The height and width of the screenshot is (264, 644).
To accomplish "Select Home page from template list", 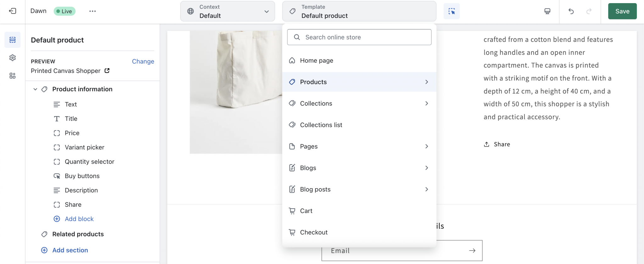I will (x=316, y=60).
